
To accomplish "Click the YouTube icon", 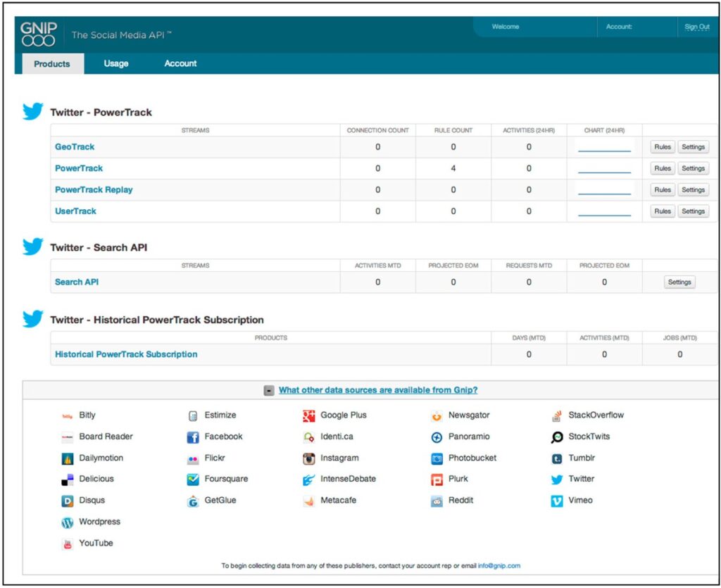I will (x=67, y=544).
